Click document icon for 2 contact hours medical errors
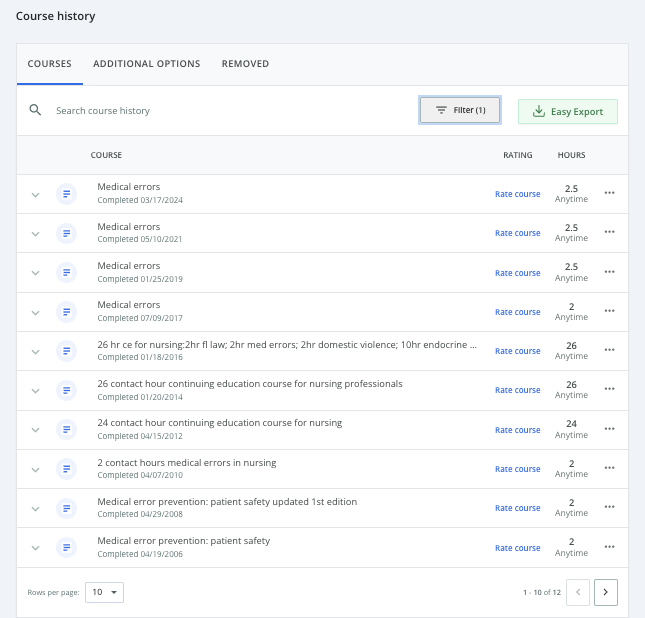Screen dimensions: 645x618 [67, 469]
